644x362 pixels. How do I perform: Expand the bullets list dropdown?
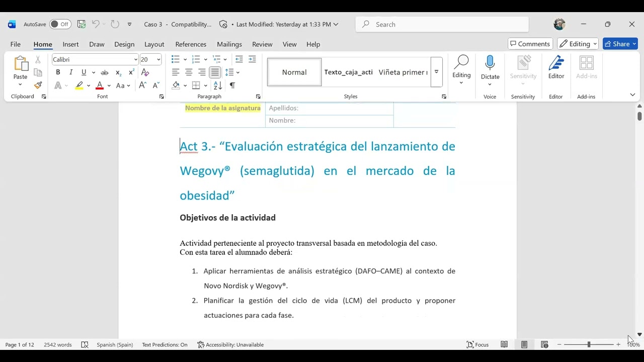(x=185, y=59)
